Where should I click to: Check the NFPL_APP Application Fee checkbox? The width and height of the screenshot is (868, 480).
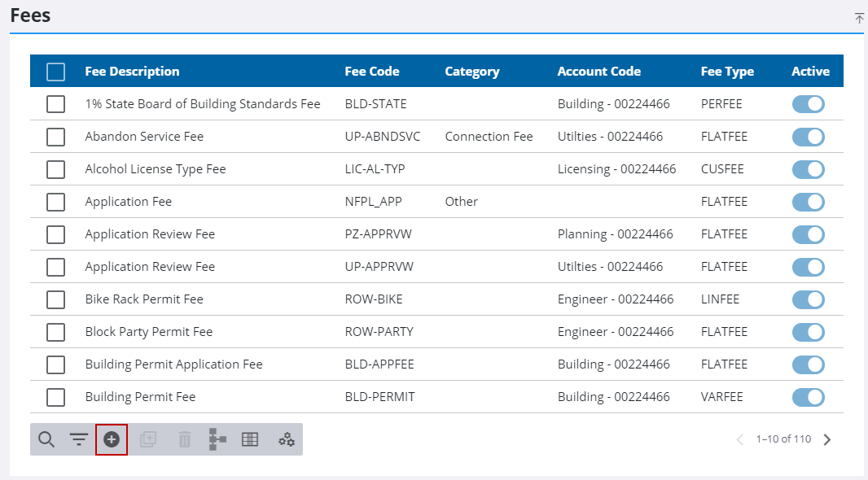55,202
